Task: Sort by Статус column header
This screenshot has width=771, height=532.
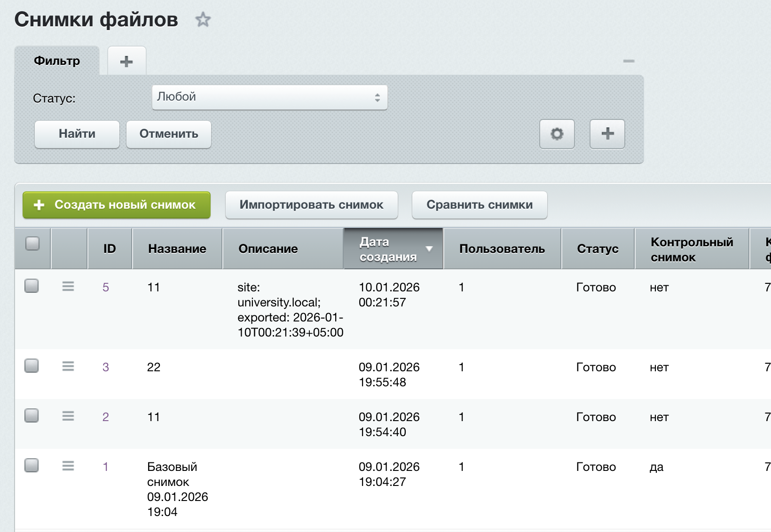Action: pos(598,249)
